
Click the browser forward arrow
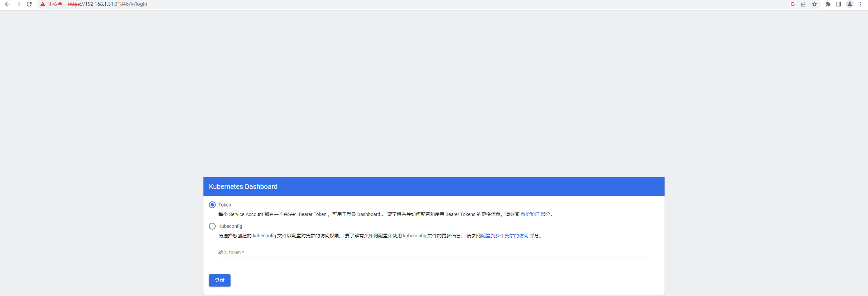[18, 4]
